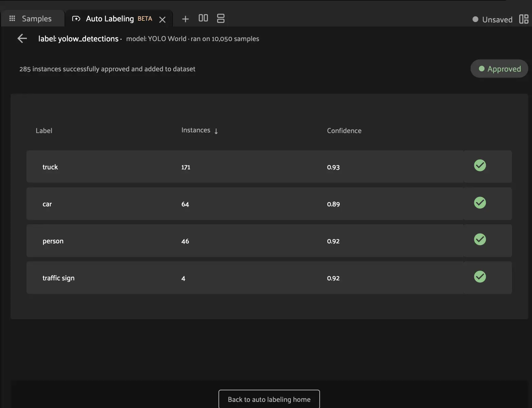Click Back to auto labeling home
The image size is (532, 408).
coord(269,400)
